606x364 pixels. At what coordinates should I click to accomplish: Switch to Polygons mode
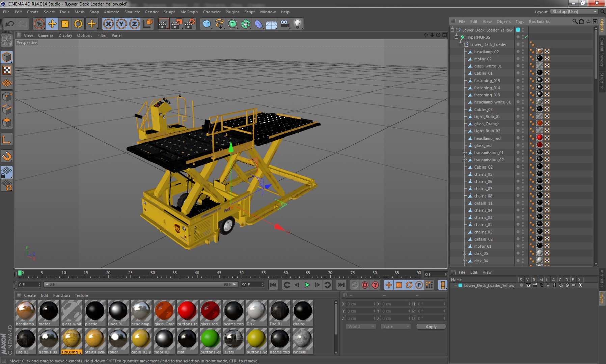click(x=7, y=123)
